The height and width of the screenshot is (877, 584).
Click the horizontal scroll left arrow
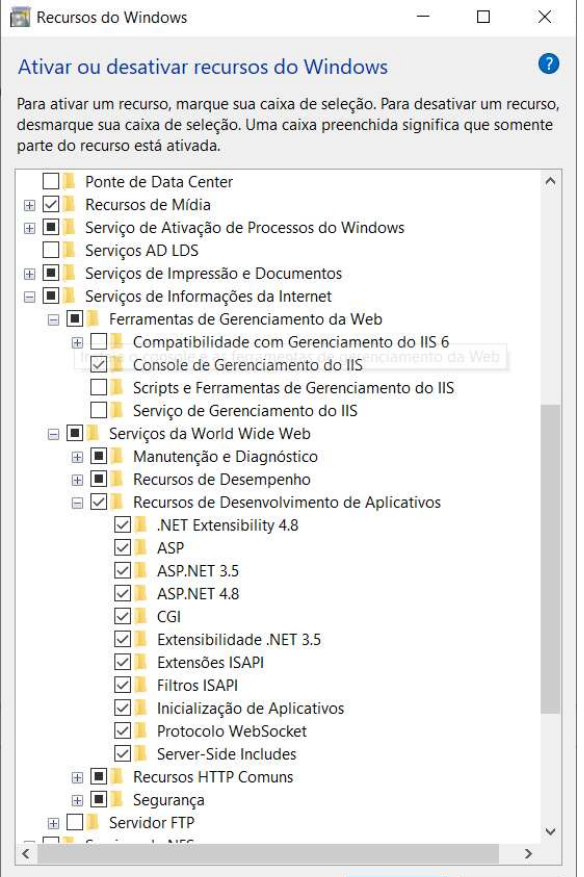coord(26,854)
